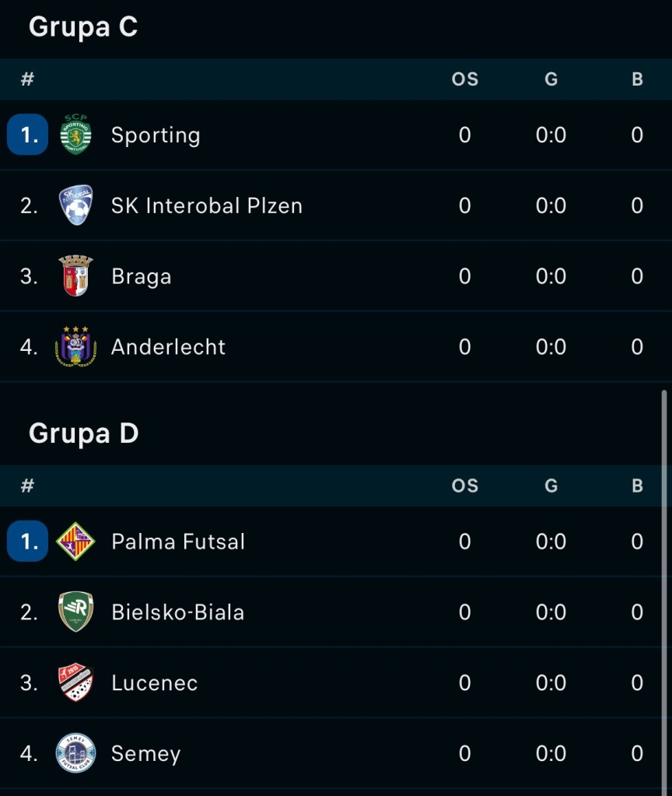The image size is (672, 796).
Task: Click the B column header in Grupa C
Action: pyautogui.click(x=637, y=79)
